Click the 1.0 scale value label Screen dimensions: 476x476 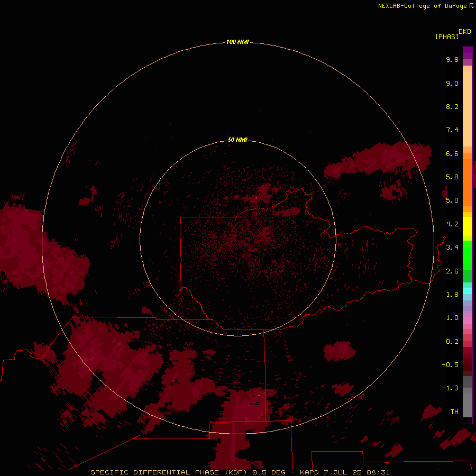tap(452, 318)
